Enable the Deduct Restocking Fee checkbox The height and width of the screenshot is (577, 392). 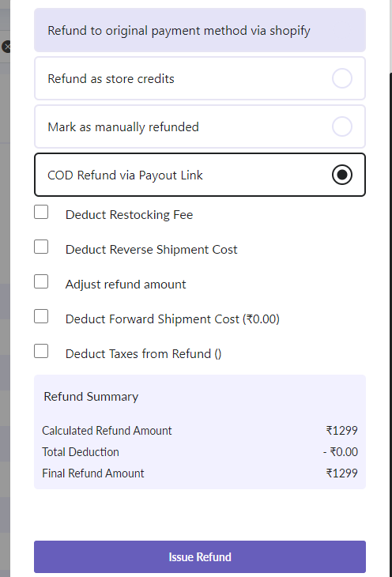pos(41,212)
